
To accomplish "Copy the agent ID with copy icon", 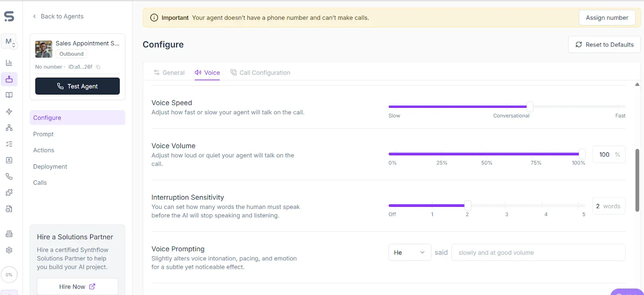I will point(98,67).
